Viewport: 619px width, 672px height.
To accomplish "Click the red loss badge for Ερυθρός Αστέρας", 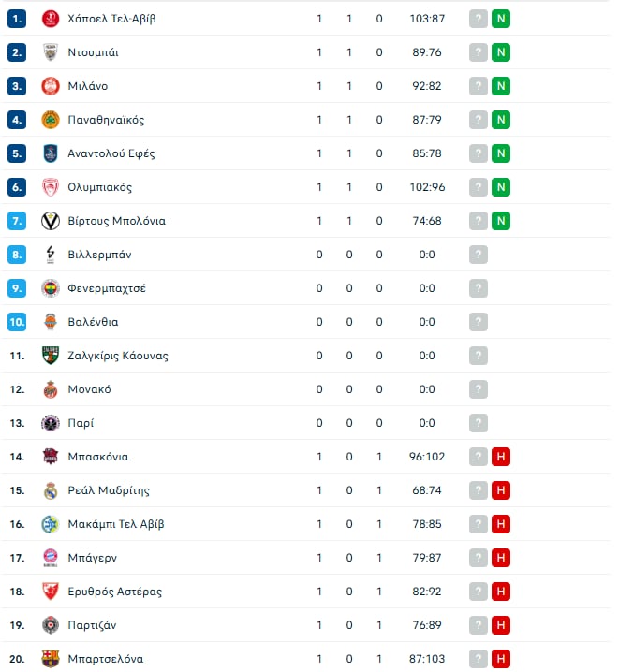I will (502, 592).
